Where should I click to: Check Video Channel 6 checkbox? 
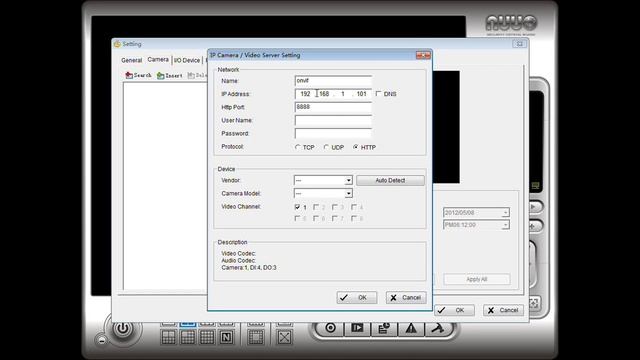(316, 218)
